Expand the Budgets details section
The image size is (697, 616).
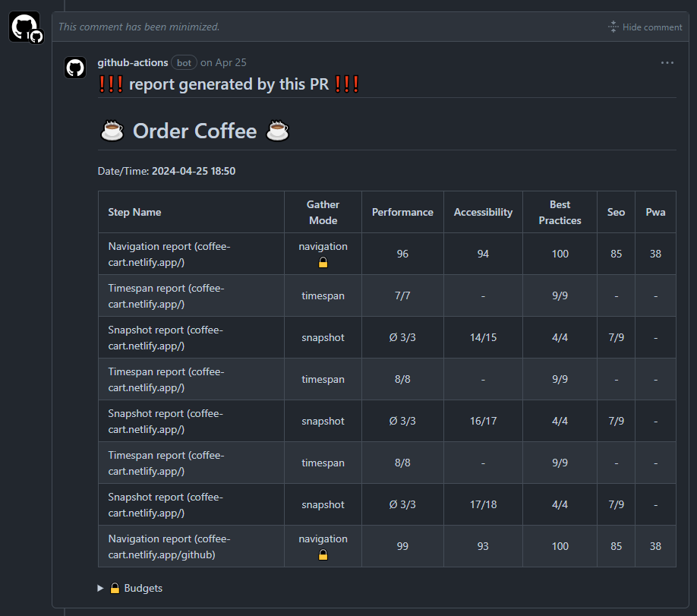tap(130, 588)
